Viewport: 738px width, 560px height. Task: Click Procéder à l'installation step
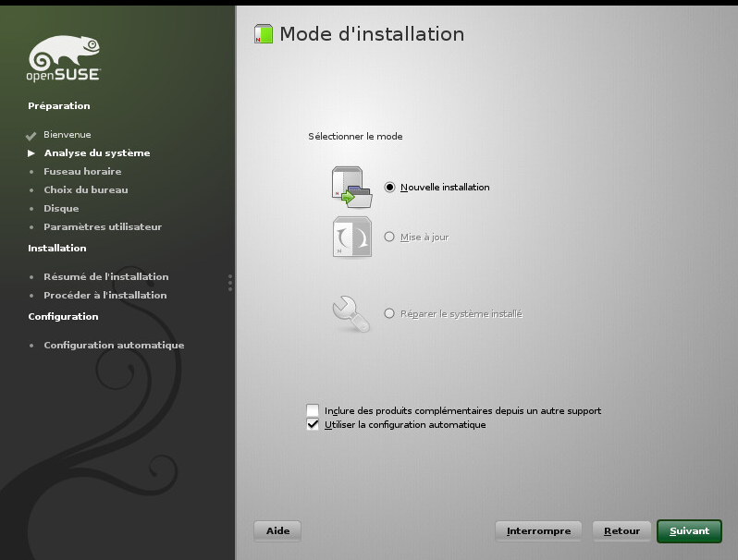click(105, 296)
